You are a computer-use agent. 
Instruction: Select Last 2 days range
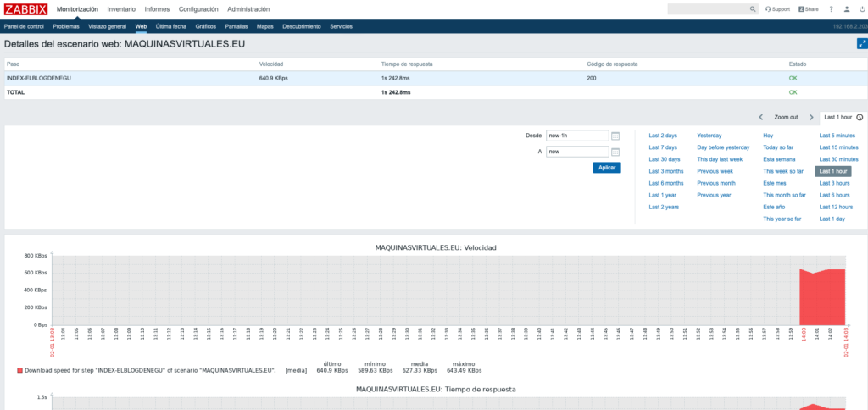[x=663, y=136]
